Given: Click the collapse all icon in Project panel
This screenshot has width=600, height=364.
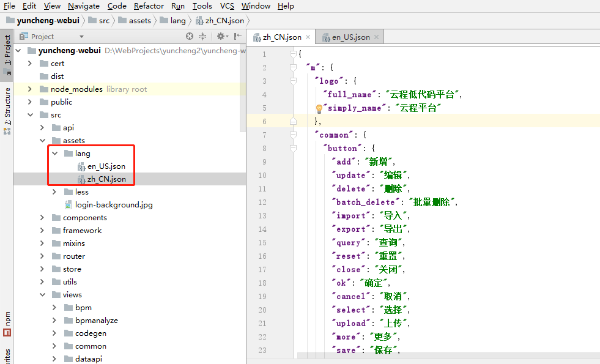Looking at the screenshot, I should coord(203,36).
